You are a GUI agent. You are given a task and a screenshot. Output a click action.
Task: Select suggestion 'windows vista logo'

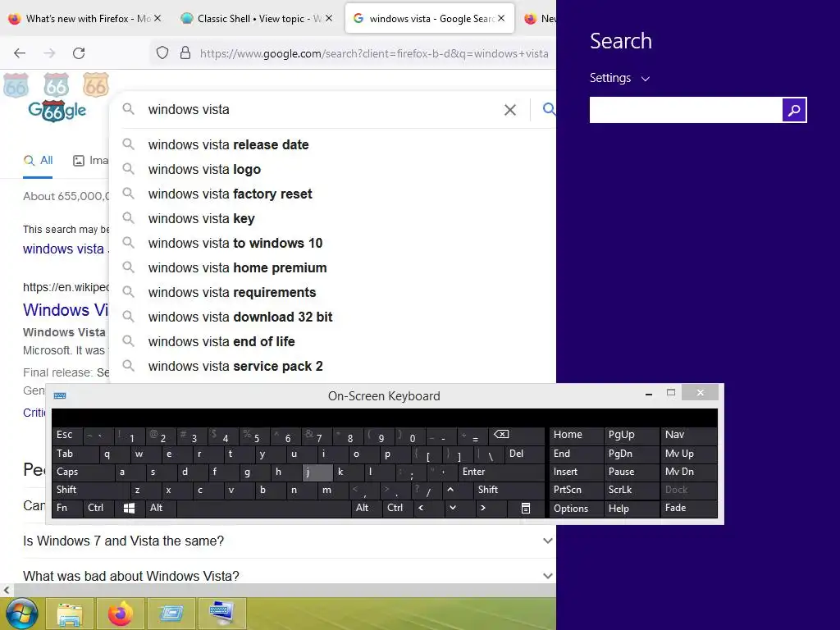click(204, 169)
